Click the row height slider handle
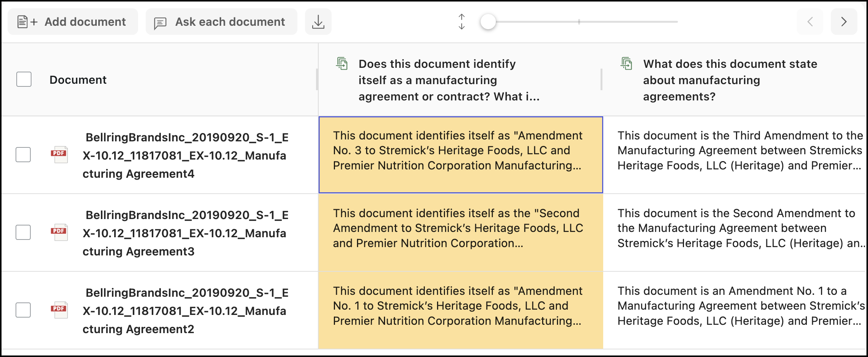This screenshot has height=357, width=868. click(488, 22)
